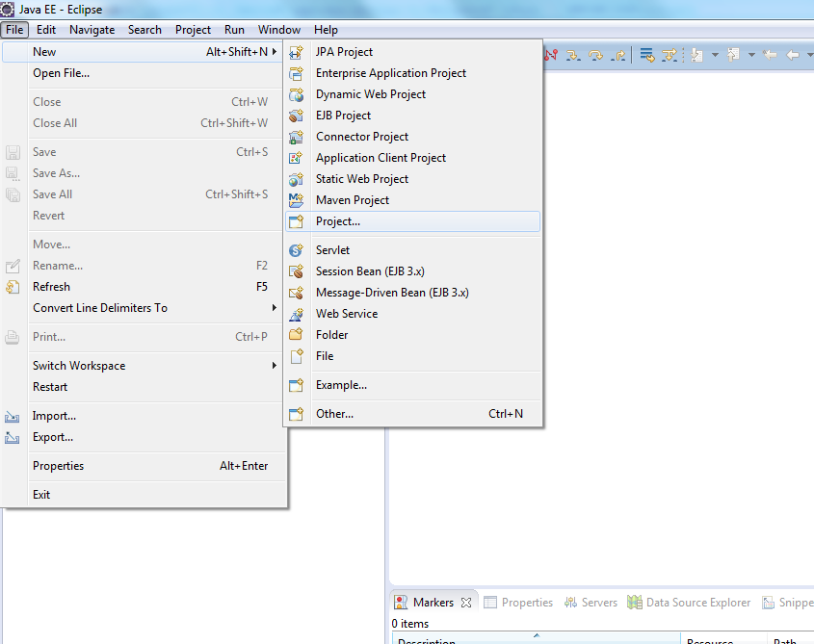This screenshot has height=644, width=814.
Task: Click the Markers view icon on its tab
Action: [x=402, y=601]
